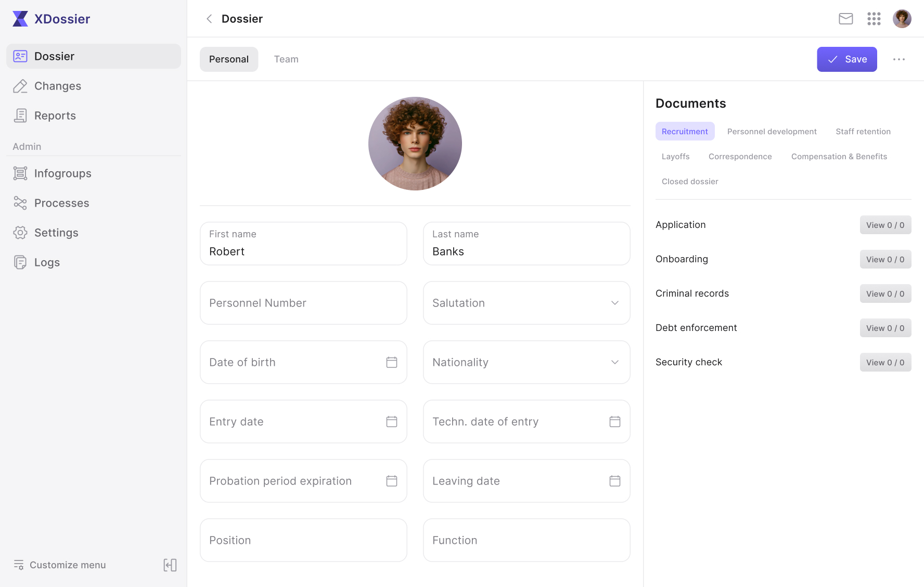Image resolution: width=924 pixels, height=587 pixels.
Task: Open the user avatar menu
Action: pos(902,19)
